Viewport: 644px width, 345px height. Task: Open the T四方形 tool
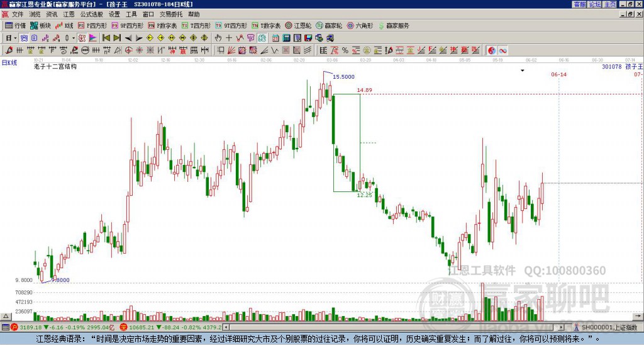pos(196,25)
